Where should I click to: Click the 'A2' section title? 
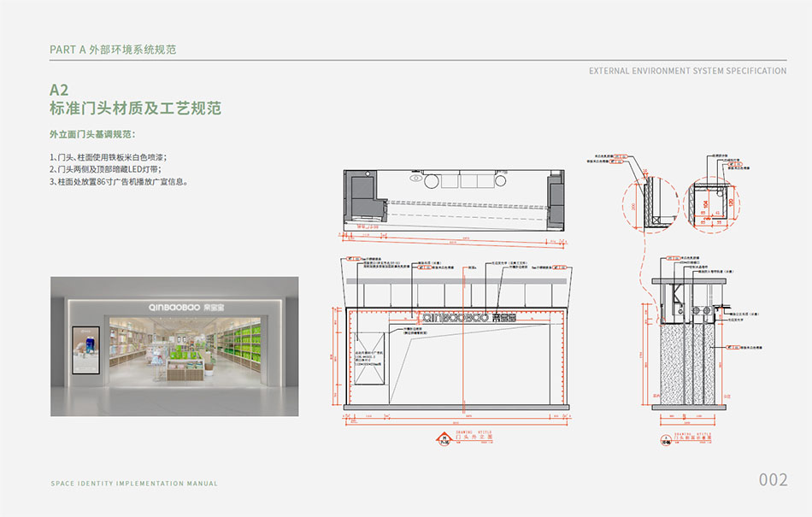click(59, 90)
